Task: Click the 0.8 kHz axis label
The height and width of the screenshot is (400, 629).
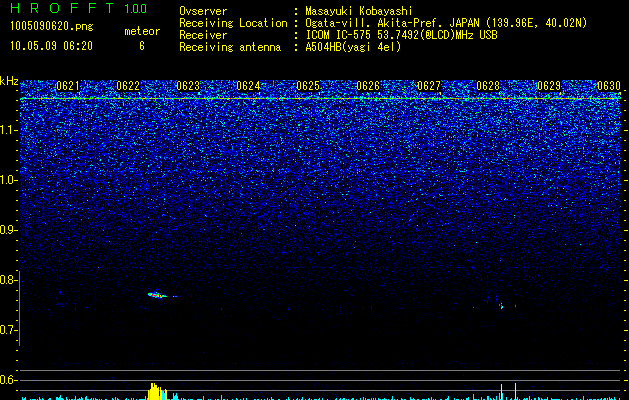Action: coord(9,280)
